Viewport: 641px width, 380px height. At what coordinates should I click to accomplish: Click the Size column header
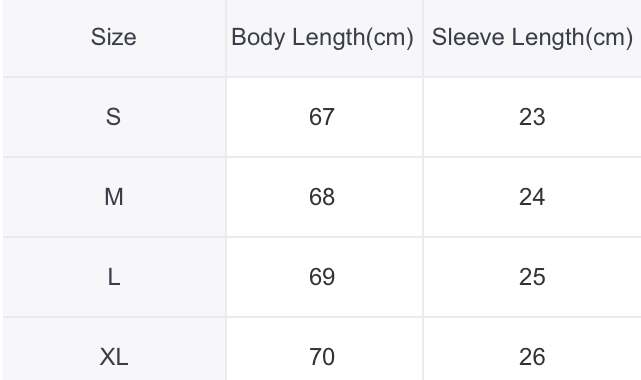pyautogui.click(x=114, y=37)
